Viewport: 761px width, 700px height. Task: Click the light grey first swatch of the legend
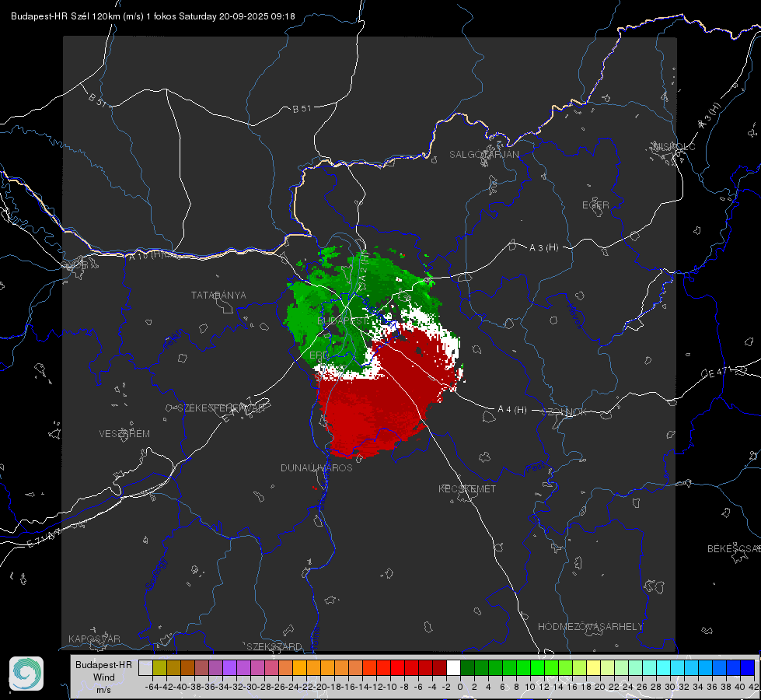tap(145, 667)
